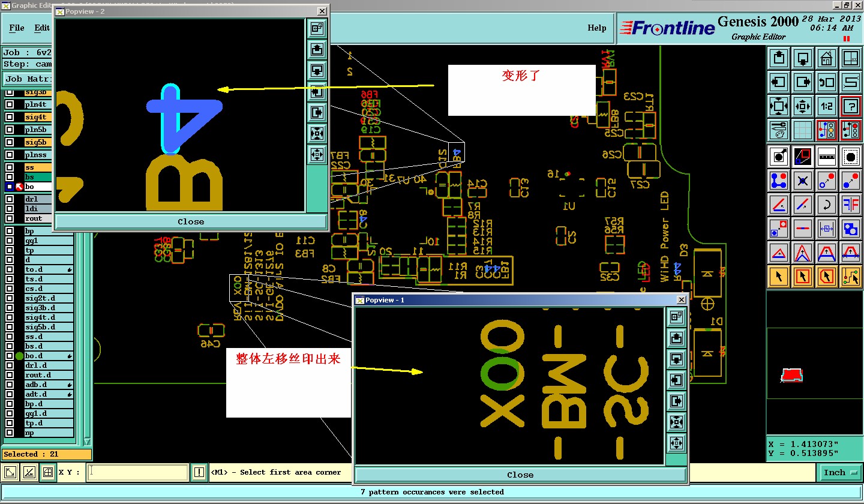Click the snap grid icon left of XY label
Image resolution: width=864 pixels, height=504 pixels.
tap(48, 473)
